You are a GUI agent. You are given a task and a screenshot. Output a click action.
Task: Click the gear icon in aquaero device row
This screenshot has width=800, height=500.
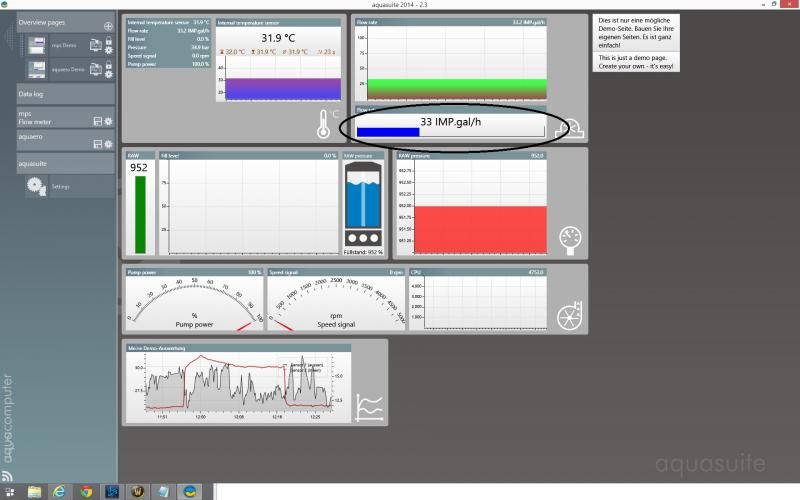(108, 144)
